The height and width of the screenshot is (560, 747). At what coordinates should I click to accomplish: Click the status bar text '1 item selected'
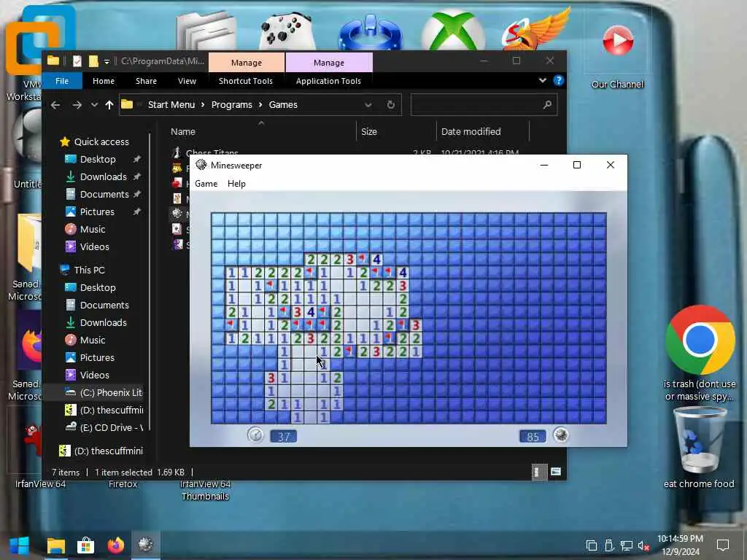point(123,472)
